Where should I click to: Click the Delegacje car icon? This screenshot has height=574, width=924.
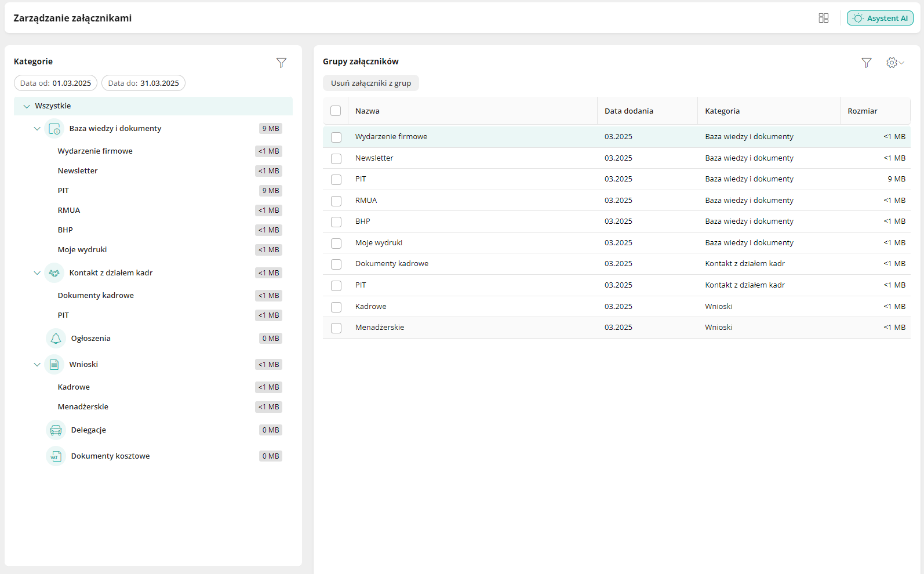(x=56, y=430)
